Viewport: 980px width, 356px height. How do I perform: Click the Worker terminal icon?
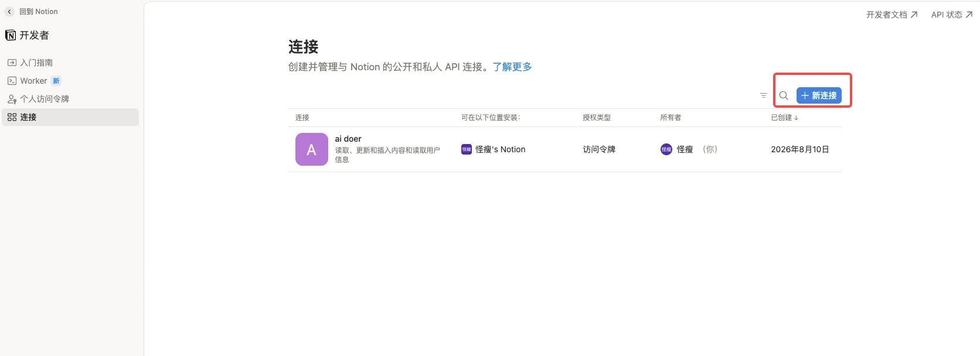(12, 81)
